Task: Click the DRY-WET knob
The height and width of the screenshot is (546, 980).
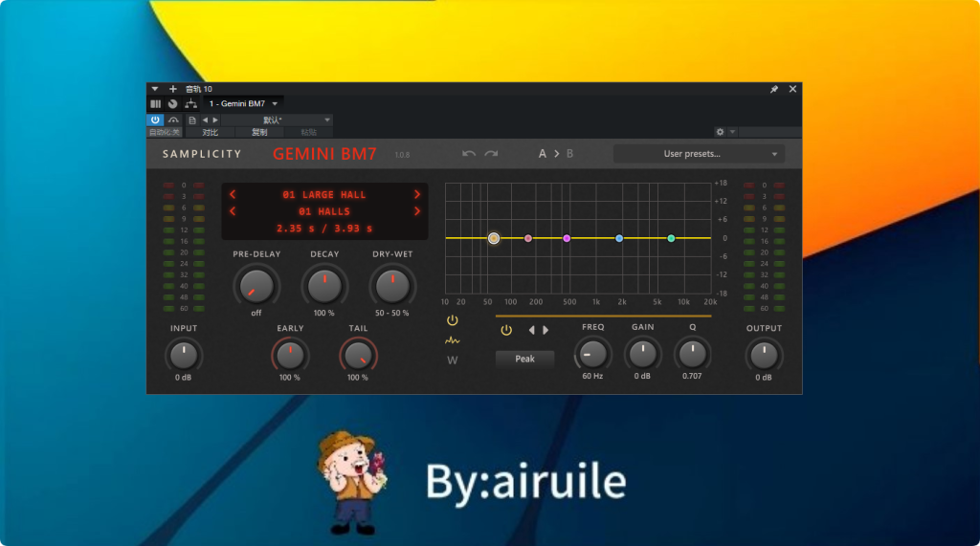Action: (391, 286)
